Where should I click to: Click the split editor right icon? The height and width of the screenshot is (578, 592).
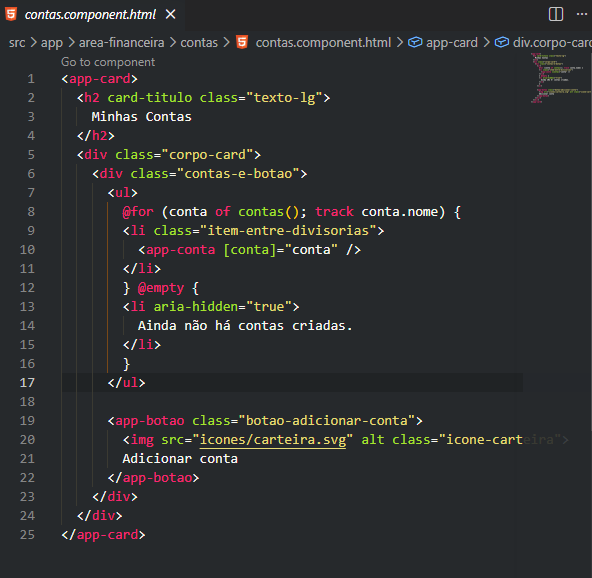point(556,14)
